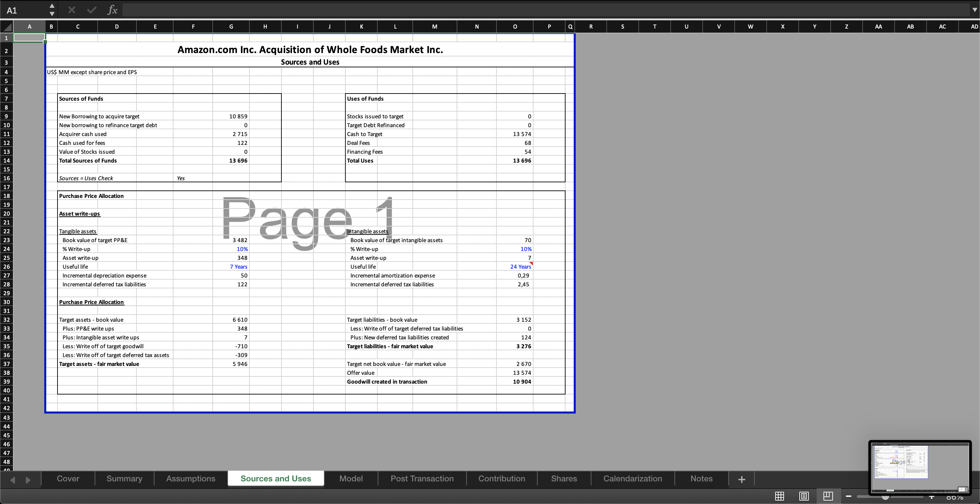This screenshot has width=980, height=504.
Task: Open the Cover sheet tab
Action: point(68,478)
